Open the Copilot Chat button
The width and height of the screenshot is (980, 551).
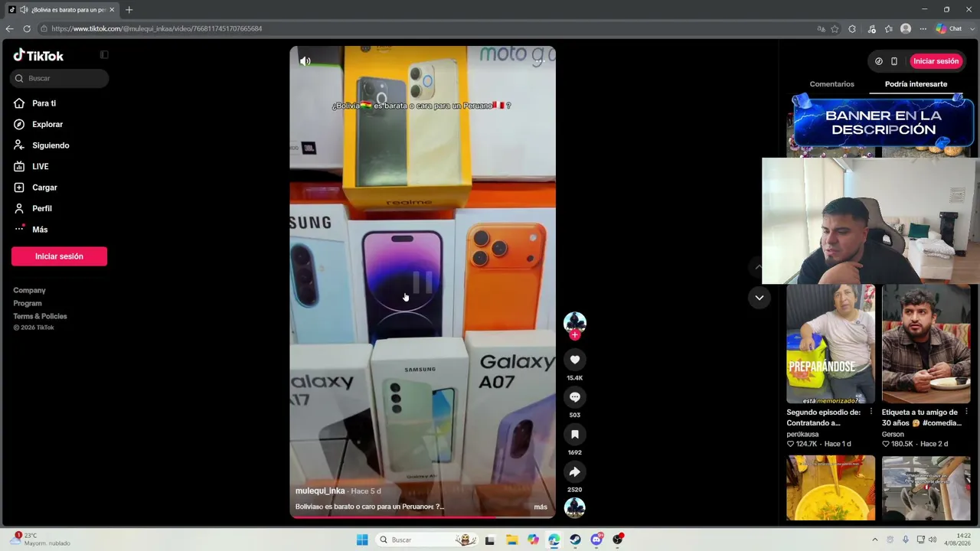(949, 29)
